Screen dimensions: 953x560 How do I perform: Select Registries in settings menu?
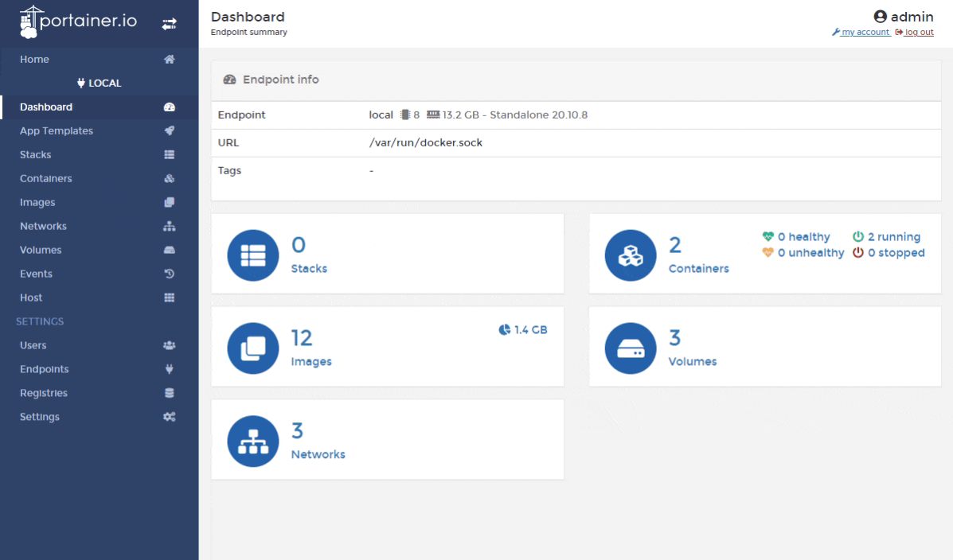[x=44, y=393]
